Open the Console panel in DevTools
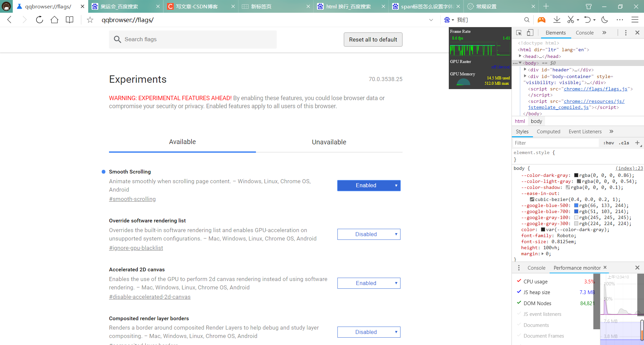The width and height of the screenshot is (644, 345). click(585, 32)
